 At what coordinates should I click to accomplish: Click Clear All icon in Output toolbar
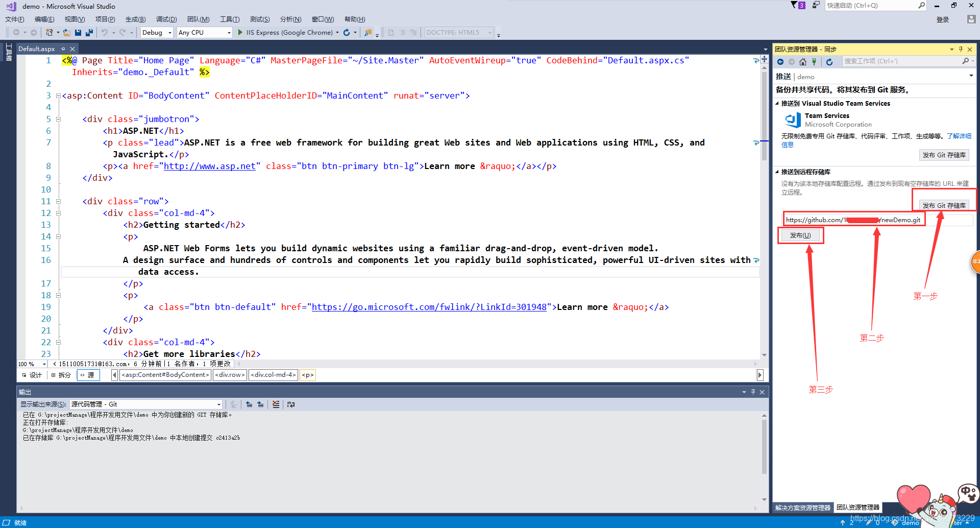(x=276, y=404)
